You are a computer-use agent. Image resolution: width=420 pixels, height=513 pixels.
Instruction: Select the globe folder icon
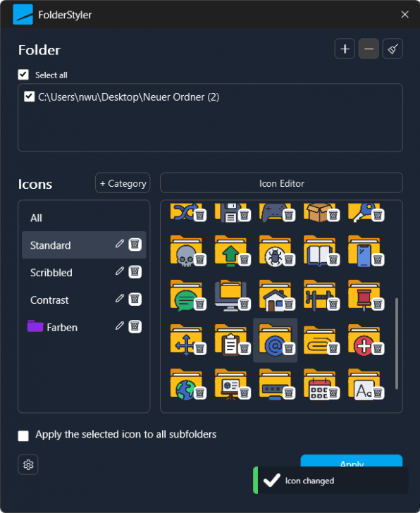(x=185, y=385)
